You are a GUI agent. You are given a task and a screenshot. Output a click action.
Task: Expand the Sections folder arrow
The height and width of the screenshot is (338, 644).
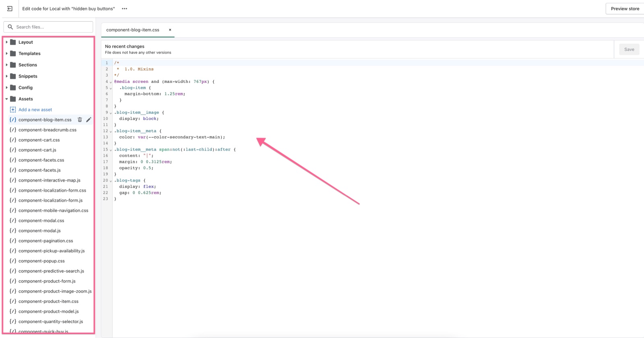6,64
